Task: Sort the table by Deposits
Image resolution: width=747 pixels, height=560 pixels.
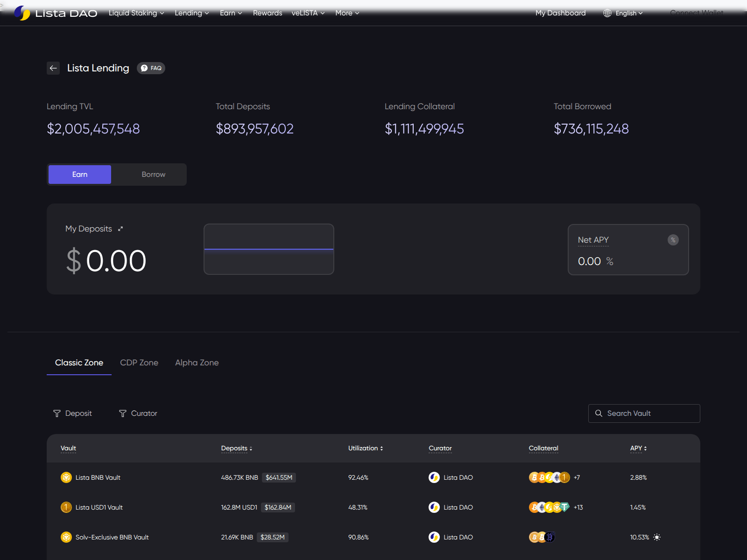Action: point(236,448)
